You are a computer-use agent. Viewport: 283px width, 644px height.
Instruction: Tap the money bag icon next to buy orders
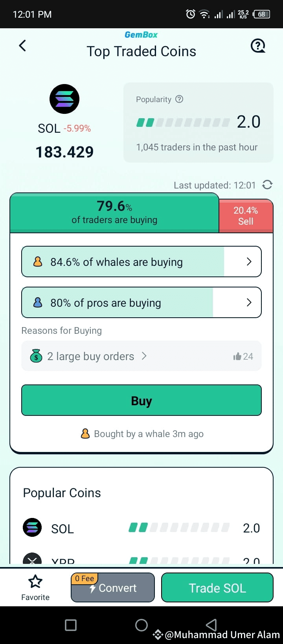pyautogui.click(x=36, y=356)
